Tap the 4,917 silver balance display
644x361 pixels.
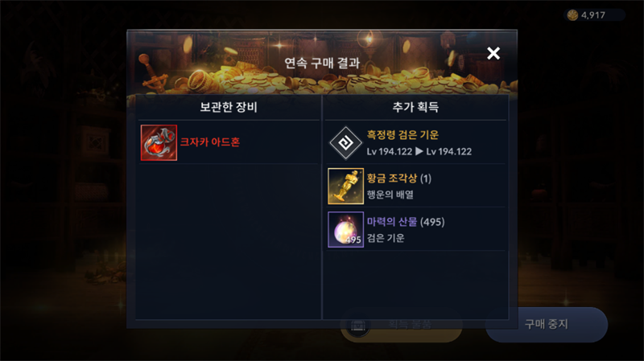coord(594,15)
